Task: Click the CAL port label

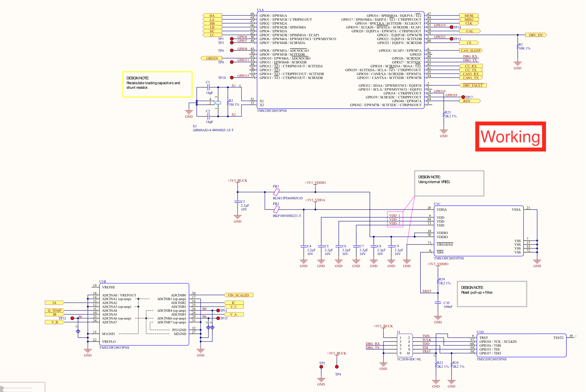Action: click(x=470, y=31)
